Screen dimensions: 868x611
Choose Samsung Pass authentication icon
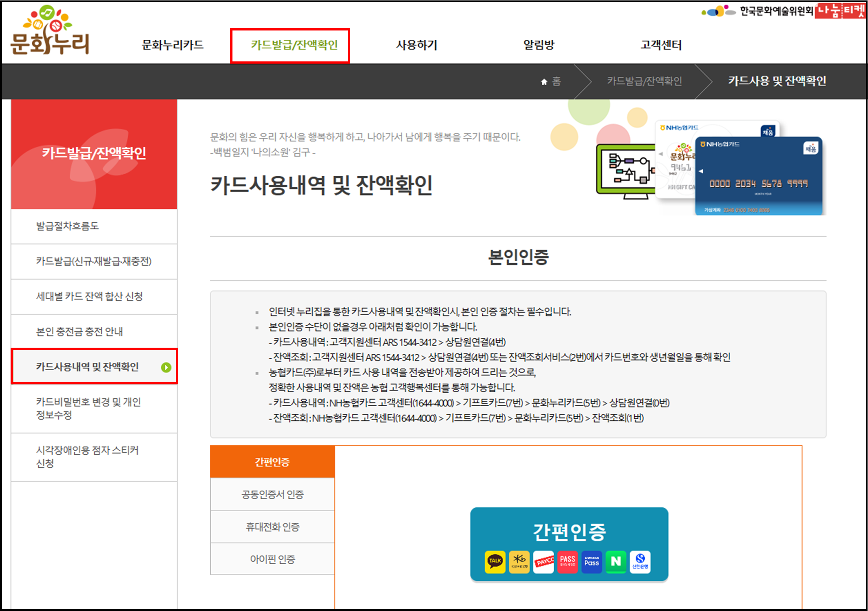click(x=592, y=562)
